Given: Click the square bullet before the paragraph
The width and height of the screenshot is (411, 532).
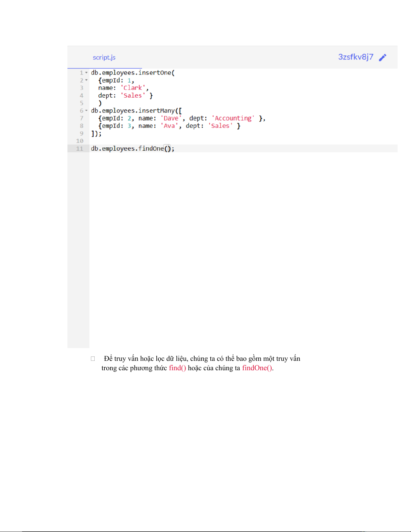Looking at the screenshot, I should [93, 359].
